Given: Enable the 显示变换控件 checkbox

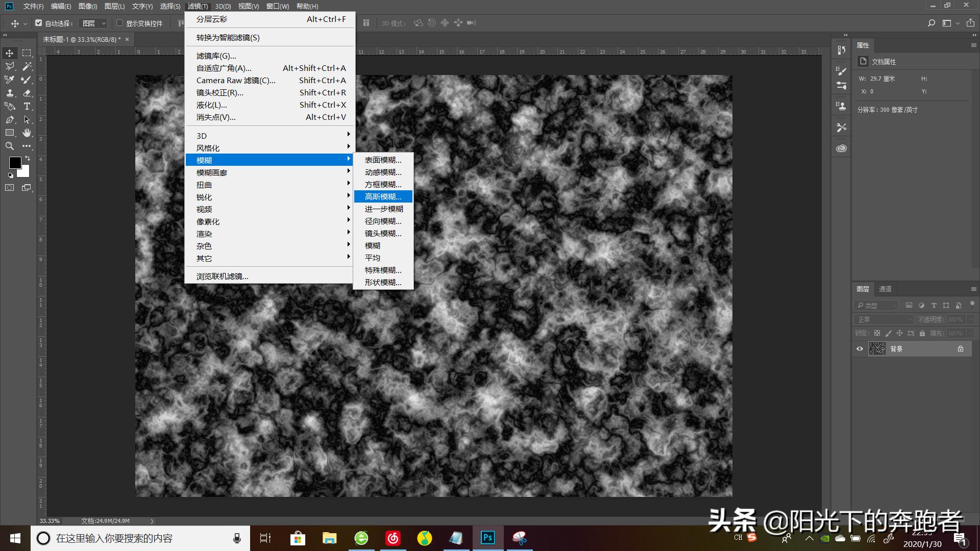Looking at the screenshot, I should pos(119,23).
